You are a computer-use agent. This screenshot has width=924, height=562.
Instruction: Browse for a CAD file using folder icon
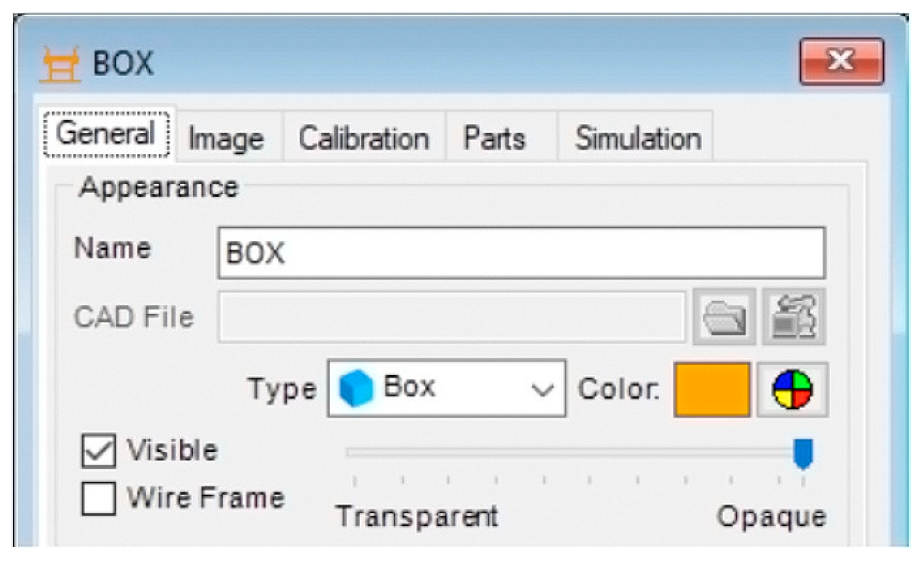(x=724, y=317)
